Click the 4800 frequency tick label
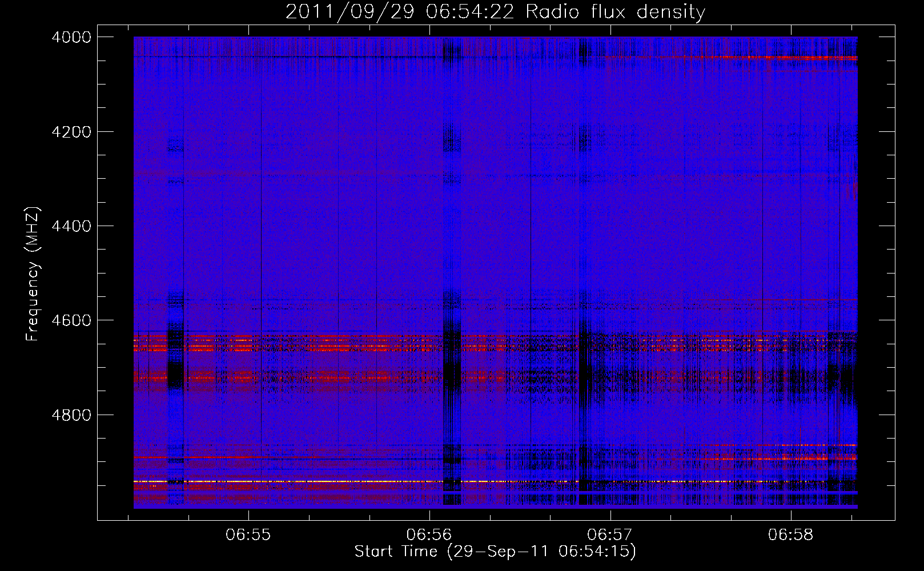The height and width of the screenshot is (571, 924). (71, 415)
